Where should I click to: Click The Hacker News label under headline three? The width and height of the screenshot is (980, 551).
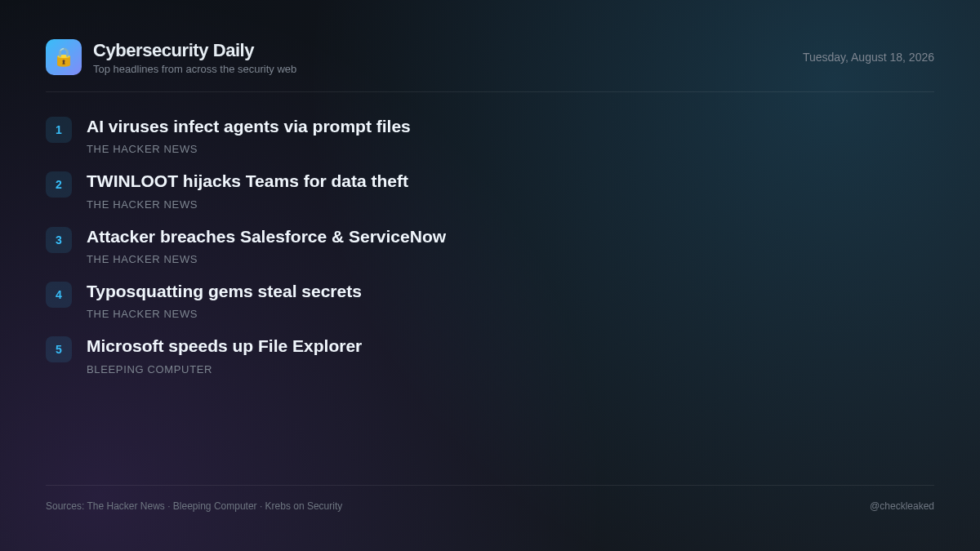pos(142,260)
